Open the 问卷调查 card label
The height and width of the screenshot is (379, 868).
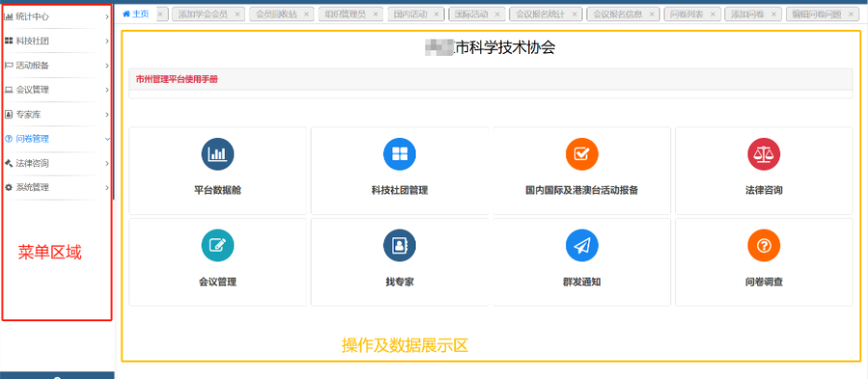tap(764, 283)
